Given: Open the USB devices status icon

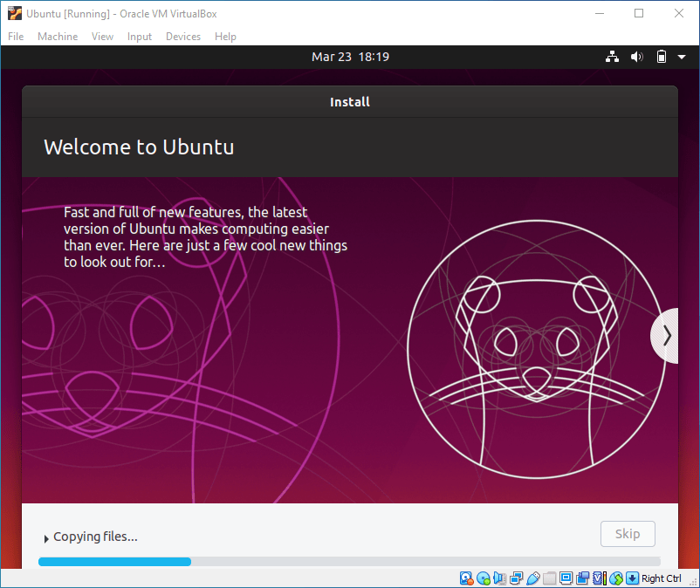Looking at the screenshot, I should (x=533, y=578).
